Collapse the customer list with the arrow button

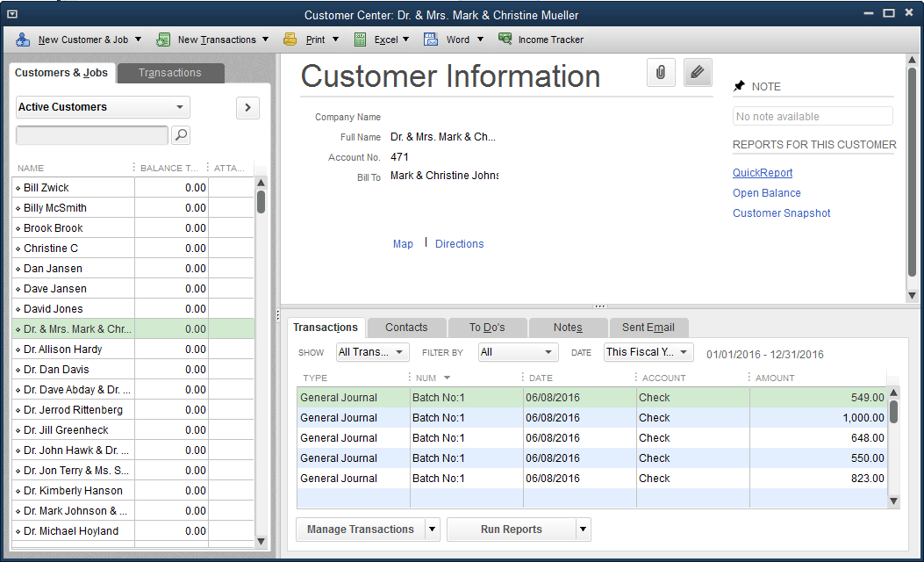pos(247,107)
